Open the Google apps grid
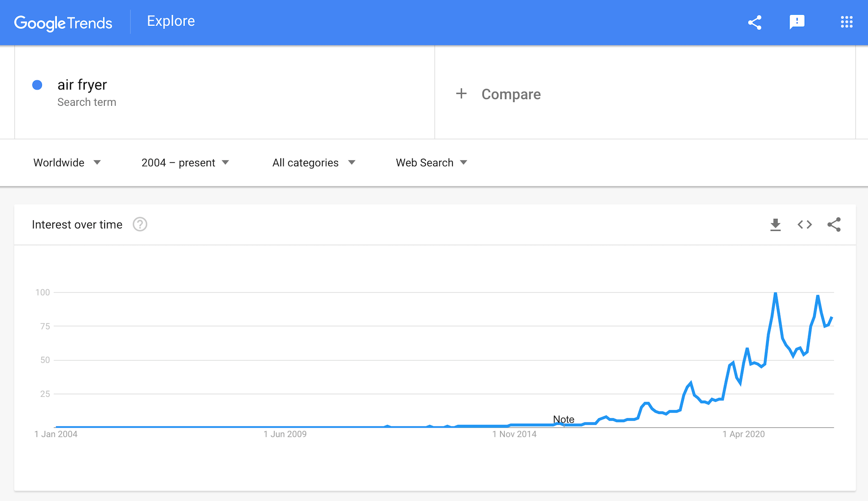Image resolution: width=868 pixels, height=501 pixels. click(x=847, y=22)
